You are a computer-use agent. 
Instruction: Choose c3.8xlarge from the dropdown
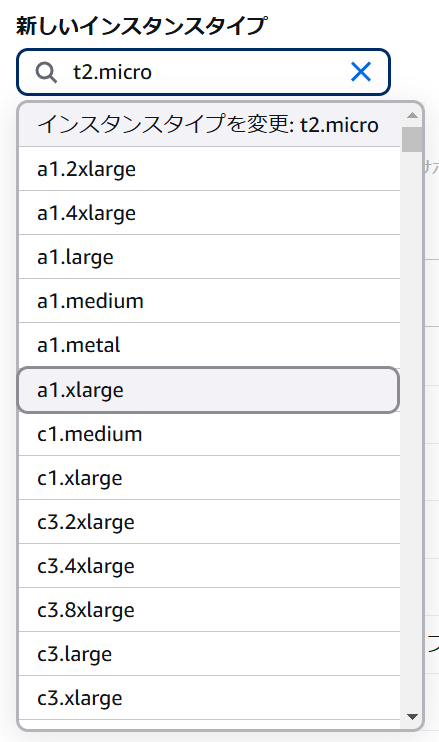(x=209, y=610)
